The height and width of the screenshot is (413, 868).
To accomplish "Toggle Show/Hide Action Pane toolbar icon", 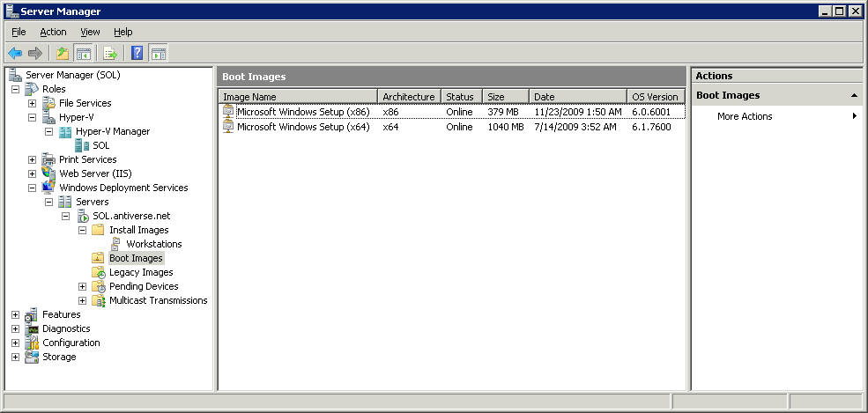I will coord(159,53).
